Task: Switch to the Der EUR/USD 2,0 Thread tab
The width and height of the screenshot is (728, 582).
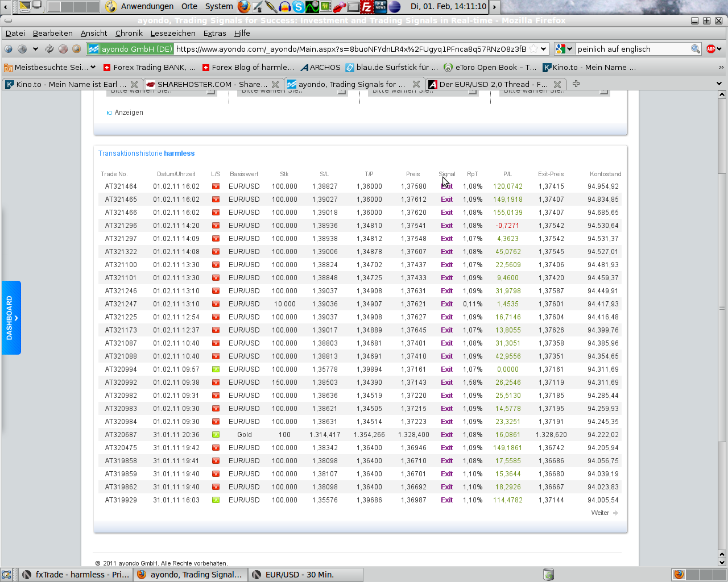Action: [x=495, y=84]
